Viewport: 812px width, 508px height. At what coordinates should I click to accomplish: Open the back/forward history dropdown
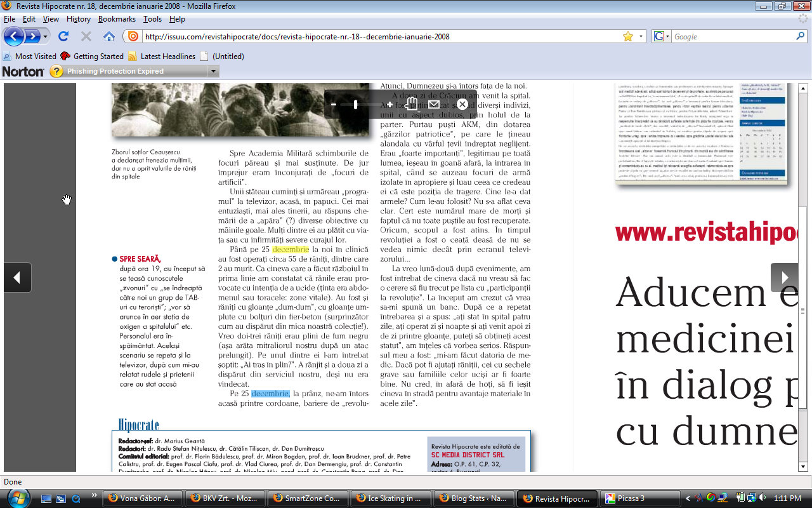point(46,37)
